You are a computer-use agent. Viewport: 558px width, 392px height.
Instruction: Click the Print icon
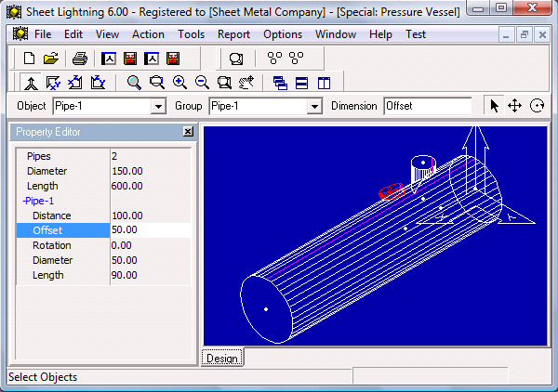[80, 59]
